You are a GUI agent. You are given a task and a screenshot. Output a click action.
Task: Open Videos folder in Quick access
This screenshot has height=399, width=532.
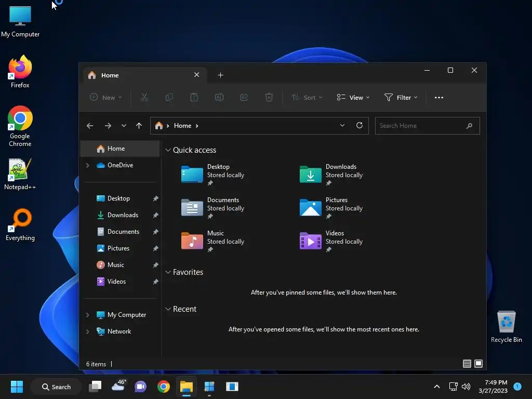click(x=331, y=241)
